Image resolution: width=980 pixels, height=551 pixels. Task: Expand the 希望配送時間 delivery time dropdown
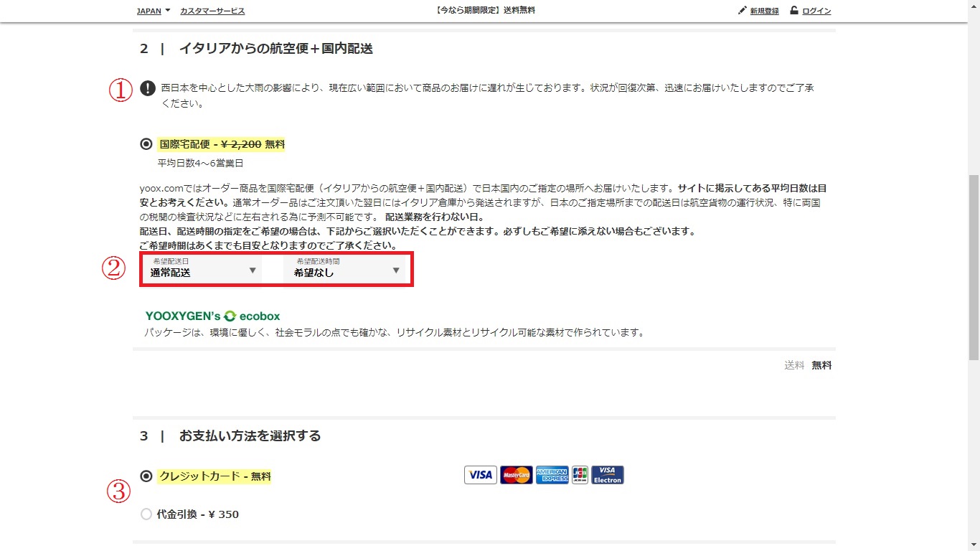[347, 270]
